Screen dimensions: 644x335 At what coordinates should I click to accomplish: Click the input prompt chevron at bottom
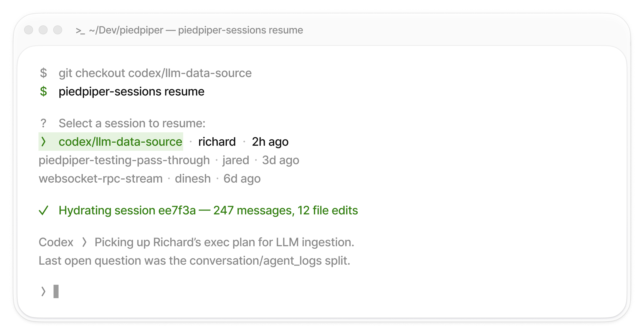tap(43, 291)
